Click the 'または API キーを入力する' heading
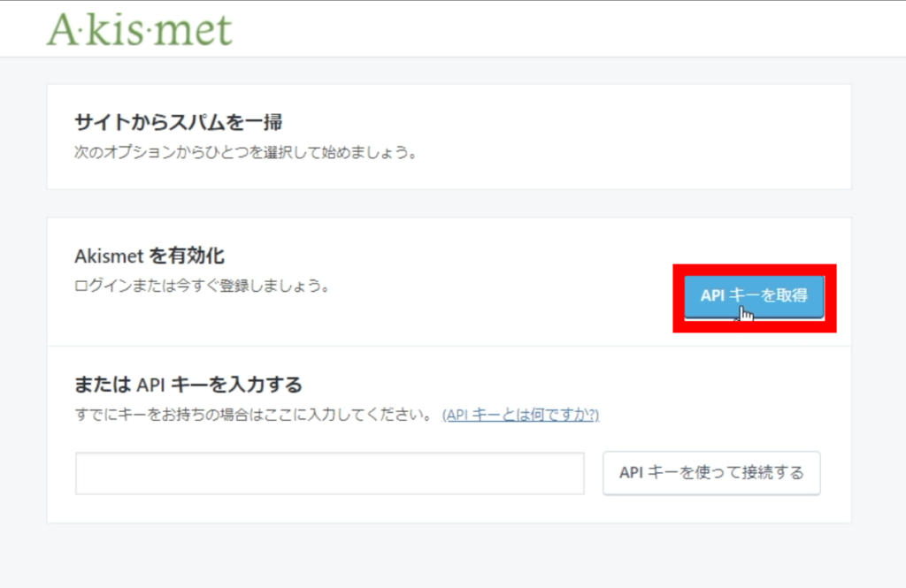906x588 pixels. tap(188, 385)
